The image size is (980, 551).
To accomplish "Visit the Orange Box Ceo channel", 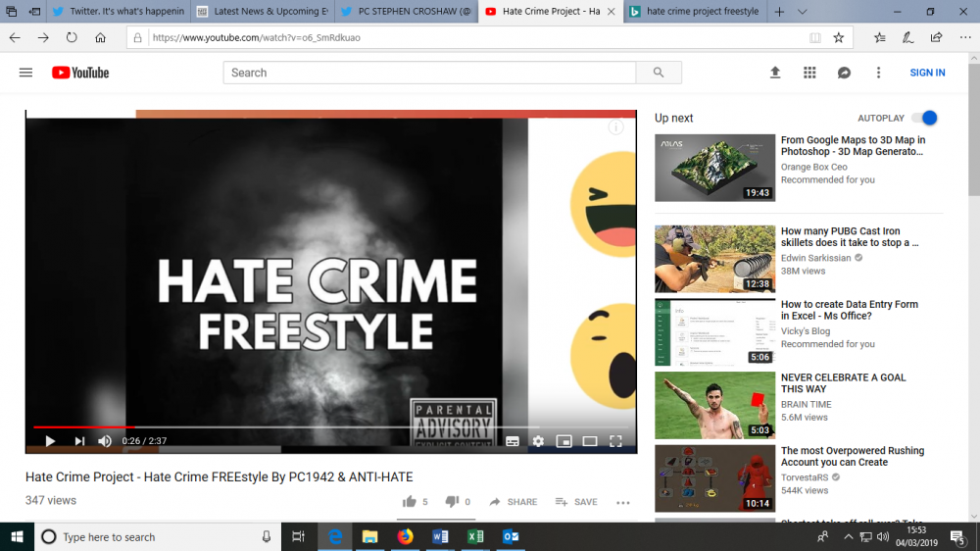I will point(813,167).
